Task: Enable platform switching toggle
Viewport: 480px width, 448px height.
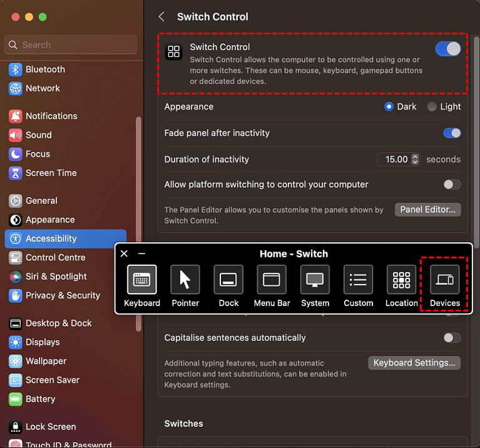Action: point(452,185)
